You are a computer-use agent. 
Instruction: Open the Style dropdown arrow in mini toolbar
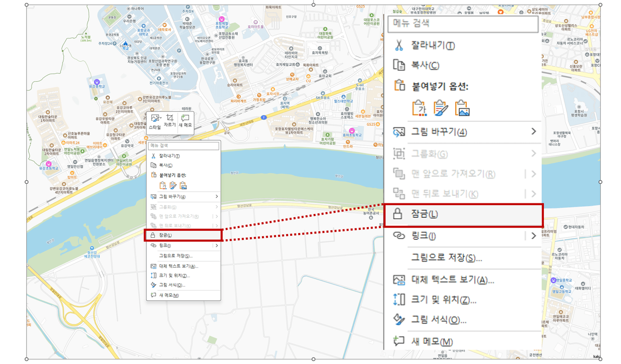tap(161, 118)
